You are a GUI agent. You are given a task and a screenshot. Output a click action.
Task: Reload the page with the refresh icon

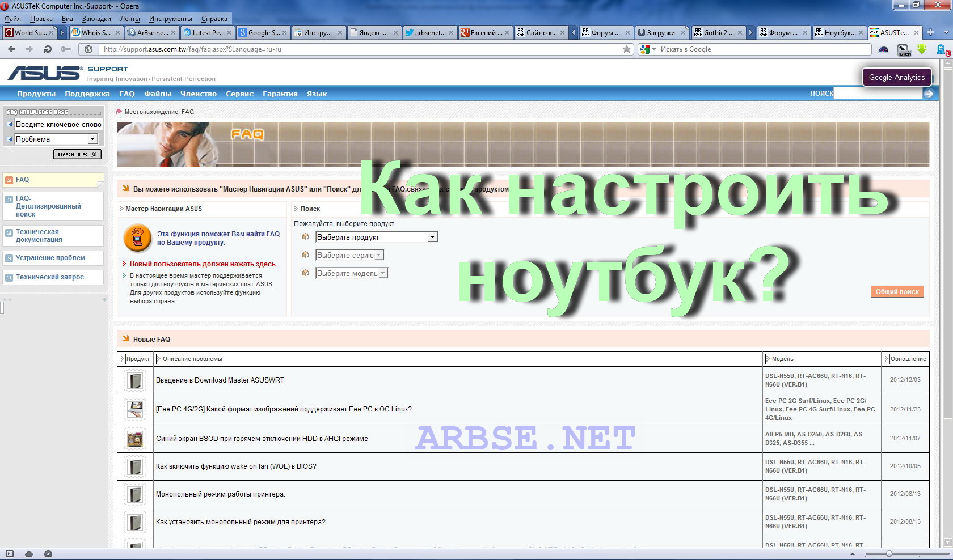click(x=48, y=49)
